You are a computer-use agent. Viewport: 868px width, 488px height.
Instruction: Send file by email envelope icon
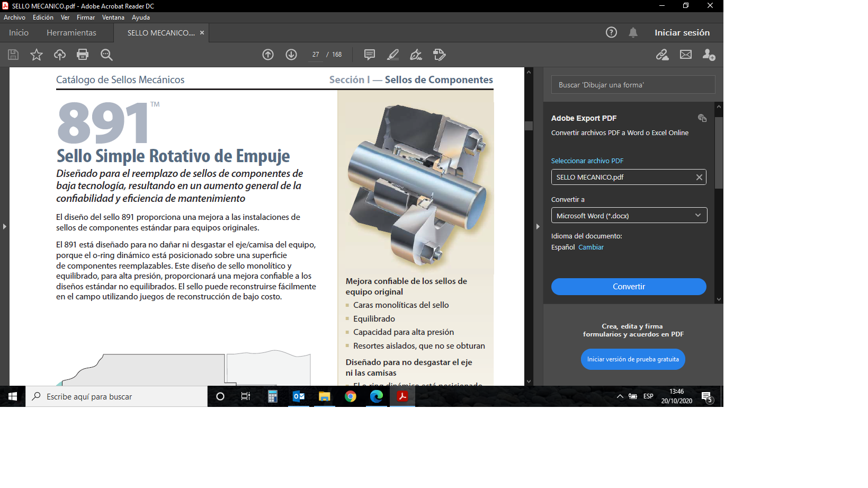click(686, 55)
